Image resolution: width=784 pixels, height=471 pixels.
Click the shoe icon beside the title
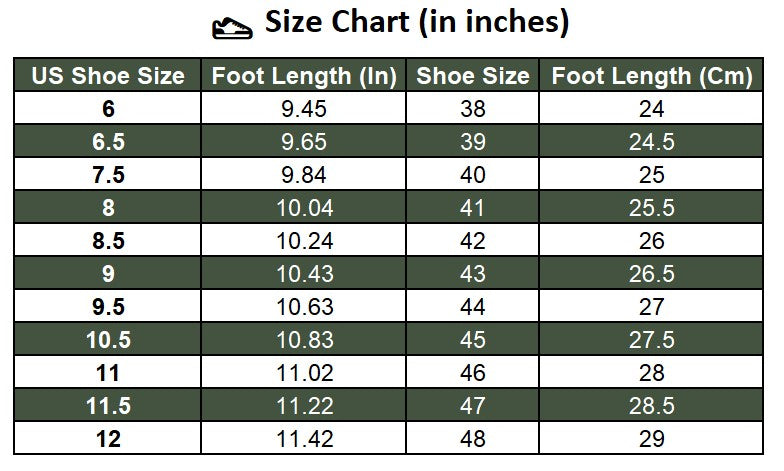(233, 25)
